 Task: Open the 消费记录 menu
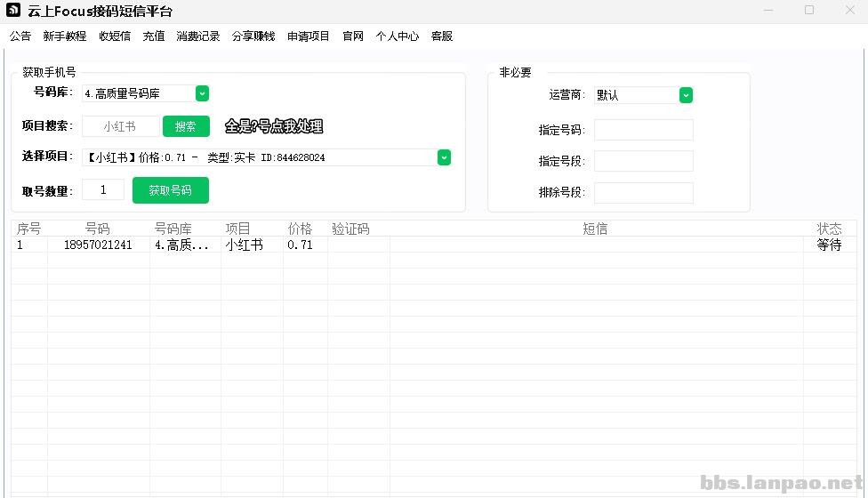[198, 36]
